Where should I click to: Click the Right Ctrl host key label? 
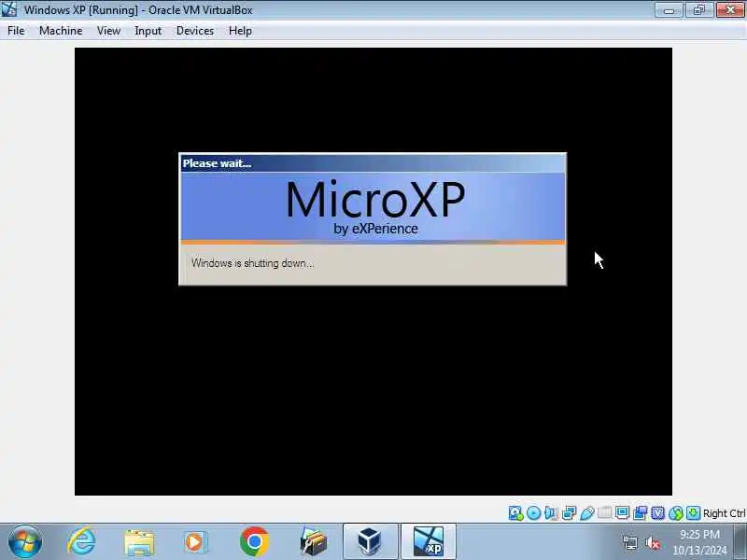click(725, 513)
